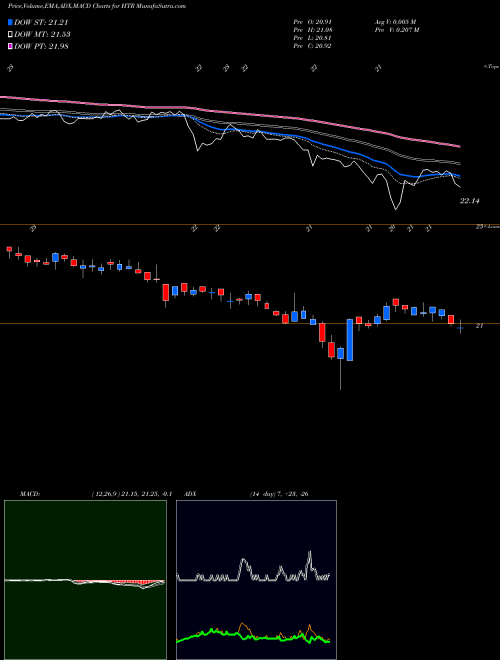
Task: Click the last candlestick near the 21 line
Action: coord(460,327)
